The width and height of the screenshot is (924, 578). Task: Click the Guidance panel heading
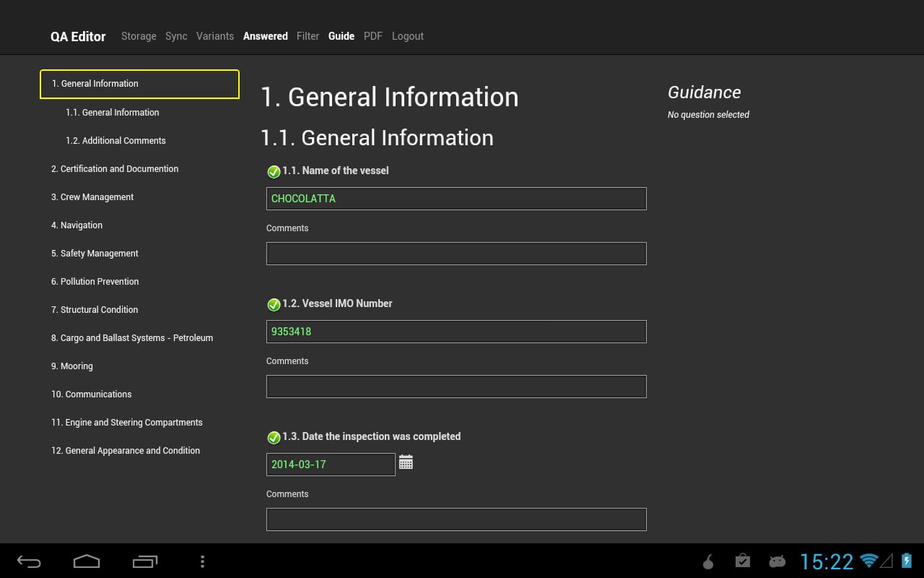[704, 92]
